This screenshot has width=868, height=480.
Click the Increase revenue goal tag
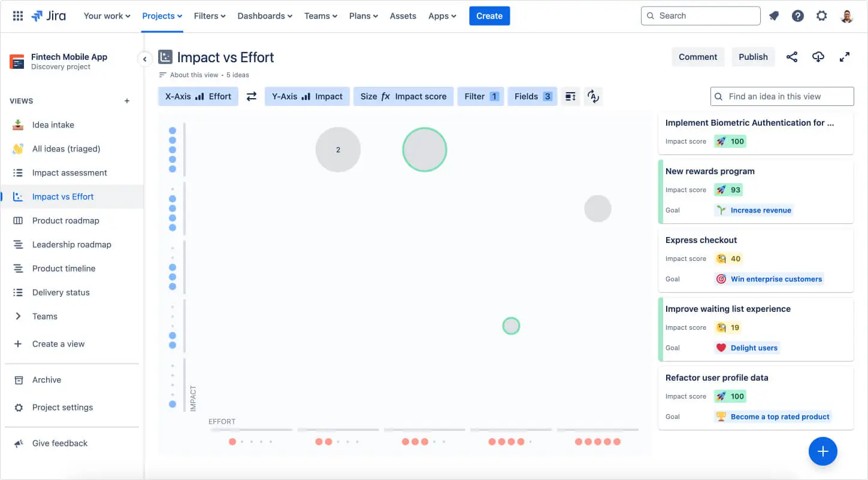click(x=754, y=210)
